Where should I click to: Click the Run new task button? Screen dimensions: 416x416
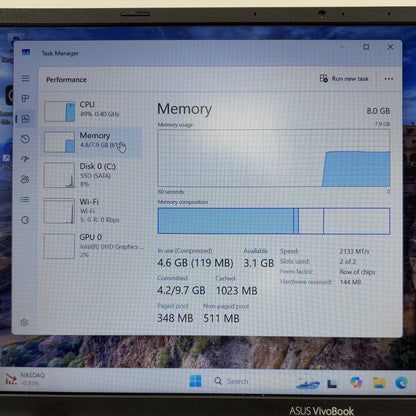click(x=344, y=79)
